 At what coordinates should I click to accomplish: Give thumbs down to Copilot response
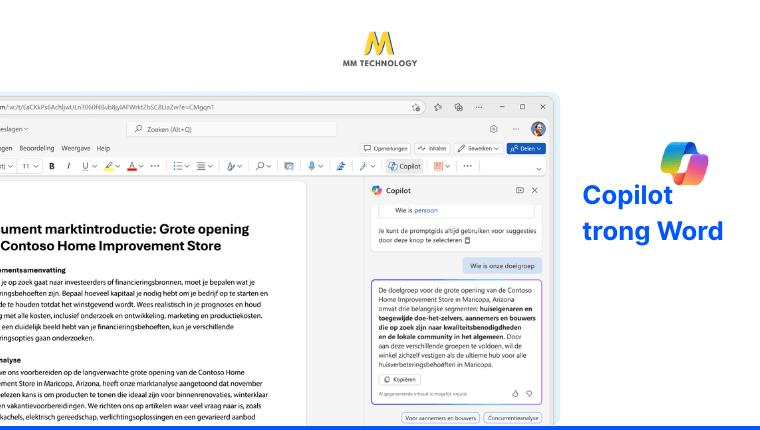pyautogui.click(x=529, y=394)
